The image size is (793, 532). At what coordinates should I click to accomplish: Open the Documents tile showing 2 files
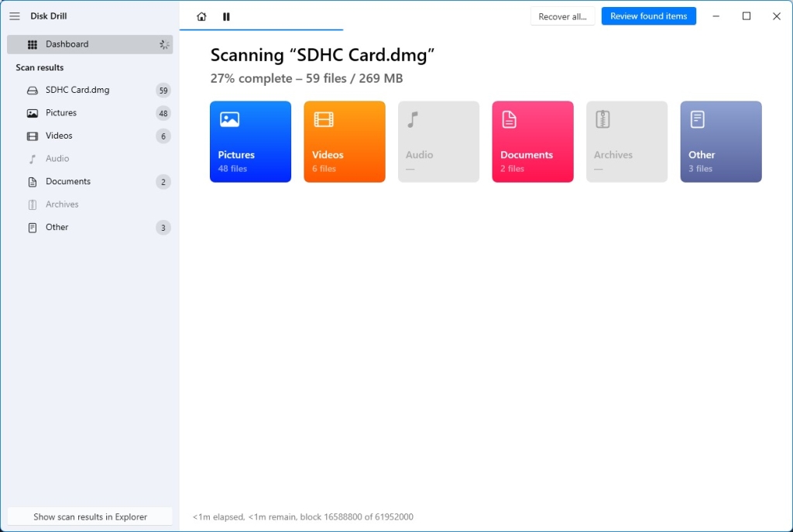pos(532,141)
